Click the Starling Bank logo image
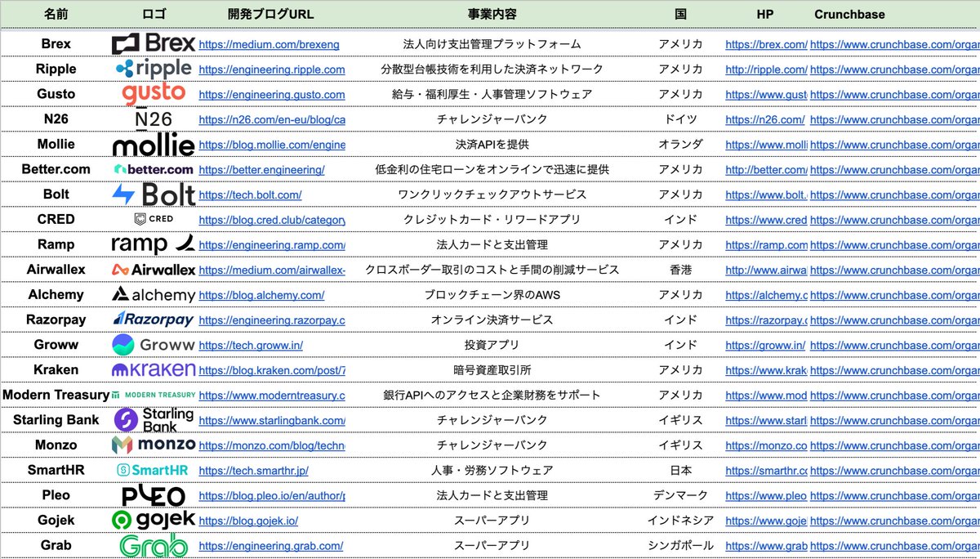980x559 pixels. point(154,420)
